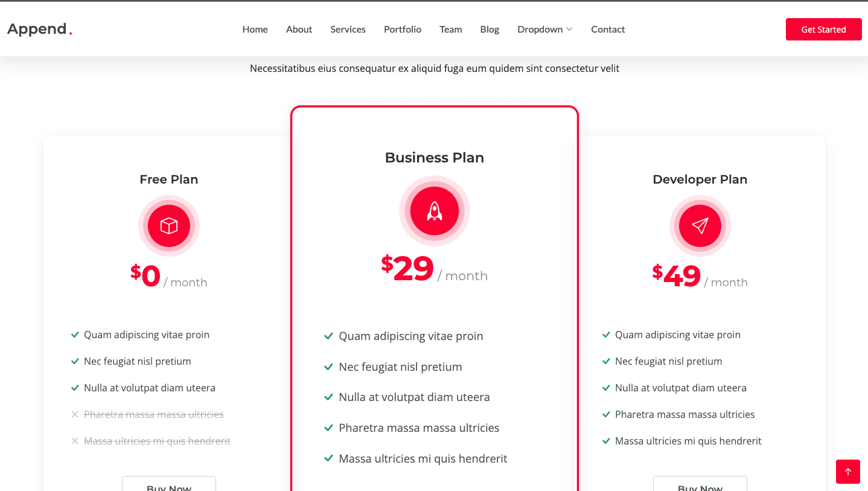Screen dimensions: 868x491
Task: Click the Contact nav link
Action: tap(608, 29)
